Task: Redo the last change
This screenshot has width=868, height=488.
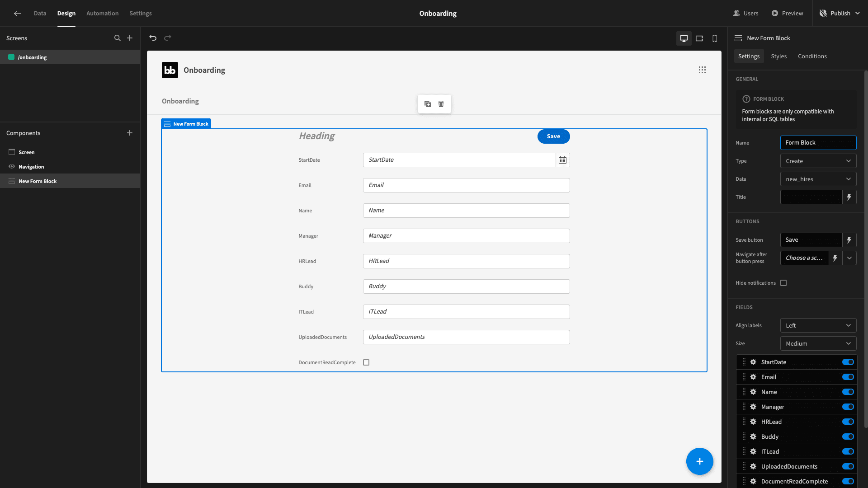Action: pos(168,38)
